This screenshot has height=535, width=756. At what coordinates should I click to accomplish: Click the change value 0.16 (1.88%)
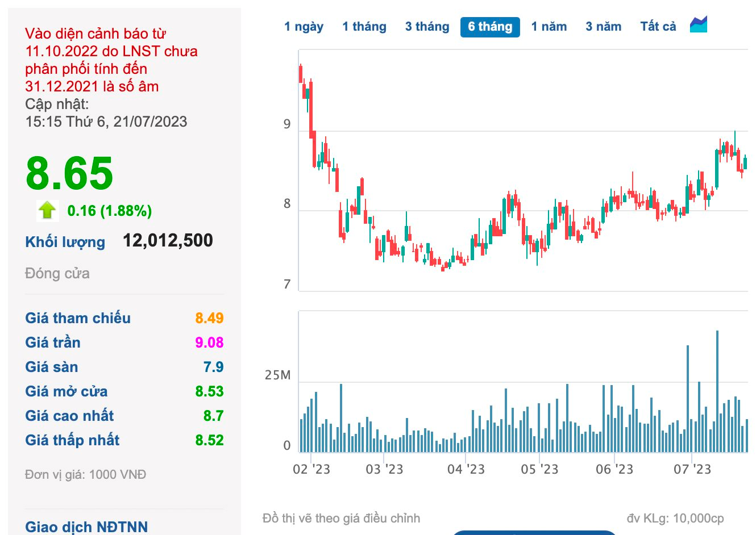(110, 211)
